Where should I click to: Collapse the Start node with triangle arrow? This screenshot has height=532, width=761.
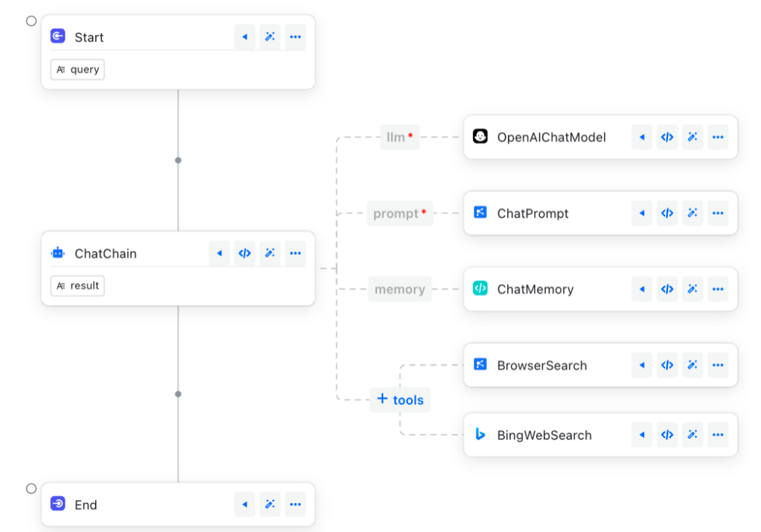tap(245, 37)
